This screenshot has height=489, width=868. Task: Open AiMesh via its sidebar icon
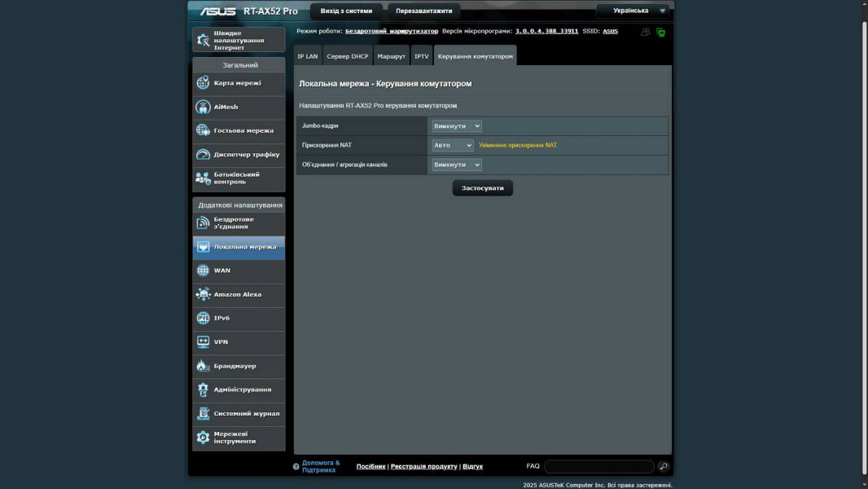click(204, 107)
